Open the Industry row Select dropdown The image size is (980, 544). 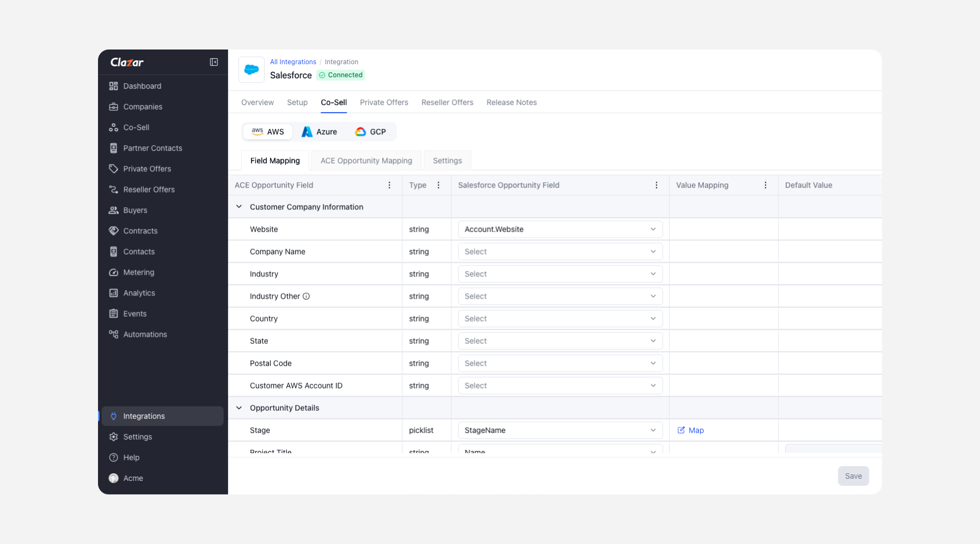pos(560,274)
